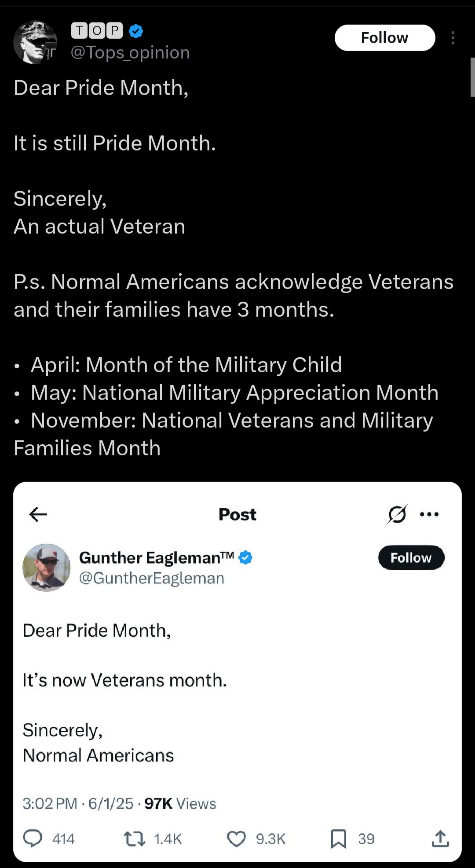The image size is (475, 868).
Task: Open the quoted post's ellipsis menu
Action: tap(429, 514)
